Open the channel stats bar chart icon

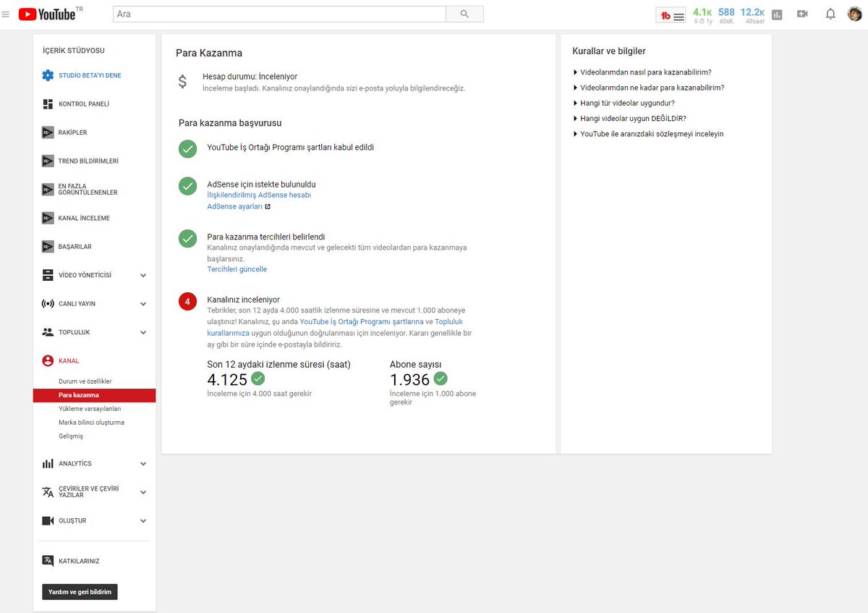777,14
